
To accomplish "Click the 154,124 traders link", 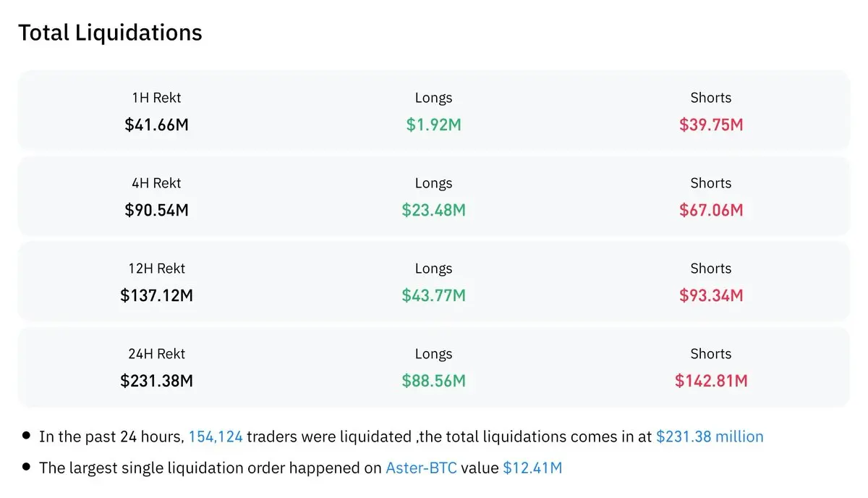I will point(215,436).
